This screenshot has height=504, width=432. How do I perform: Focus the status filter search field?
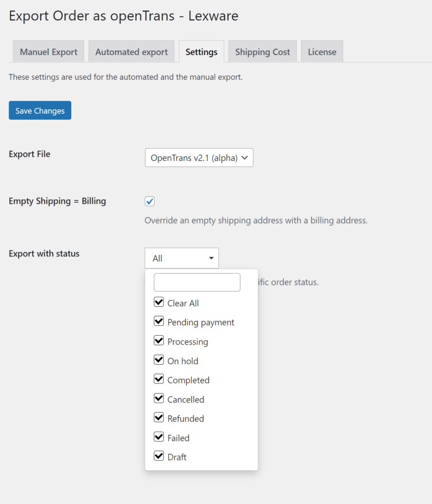(197, 282)
